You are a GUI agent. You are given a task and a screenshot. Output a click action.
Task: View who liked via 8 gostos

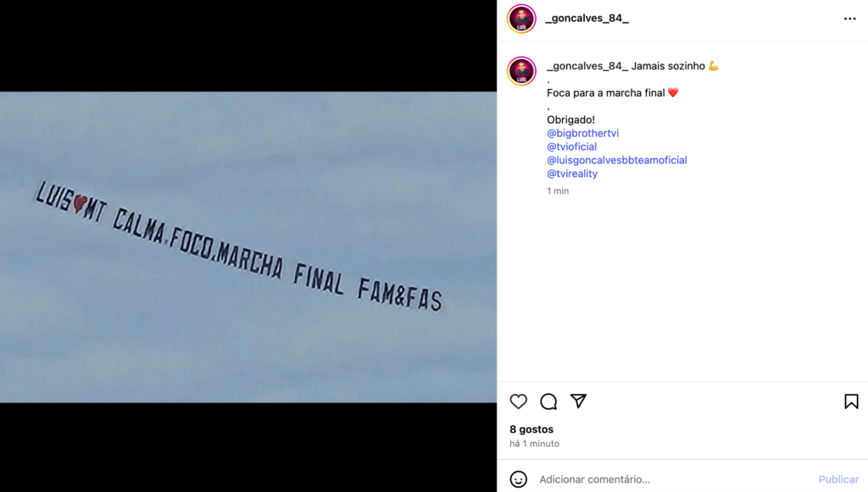[x=531, y=429]
